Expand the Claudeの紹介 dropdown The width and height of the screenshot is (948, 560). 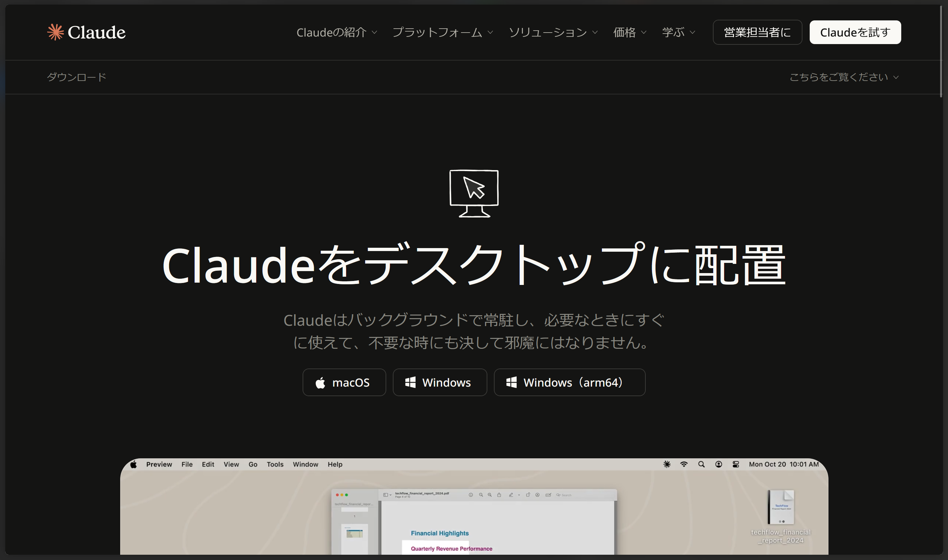pos(337,33)
